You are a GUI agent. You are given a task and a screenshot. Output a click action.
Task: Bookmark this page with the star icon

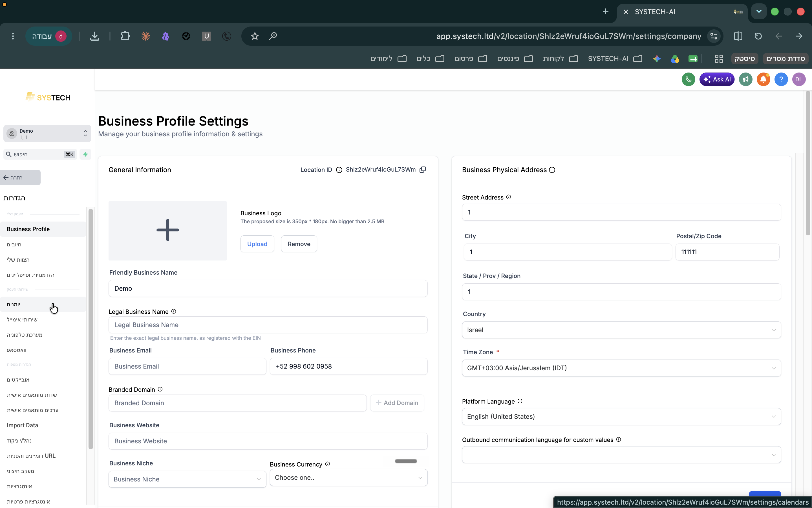[x=255, y=36]
